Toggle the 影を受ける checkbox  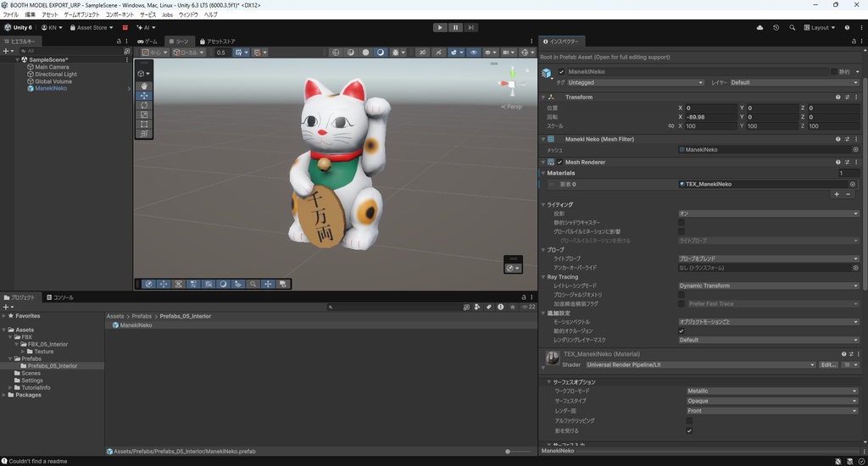click(689, 430)
